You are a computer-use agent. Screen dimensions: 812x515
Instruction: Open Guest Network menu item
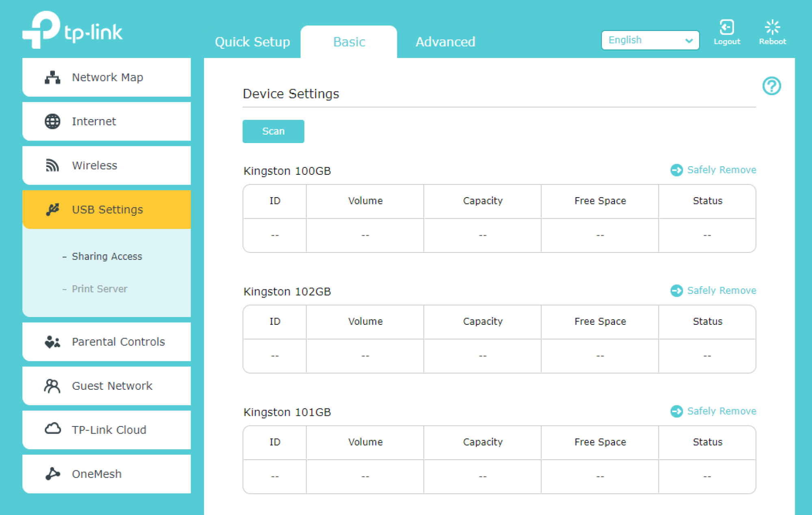click(x=106, y=386)
